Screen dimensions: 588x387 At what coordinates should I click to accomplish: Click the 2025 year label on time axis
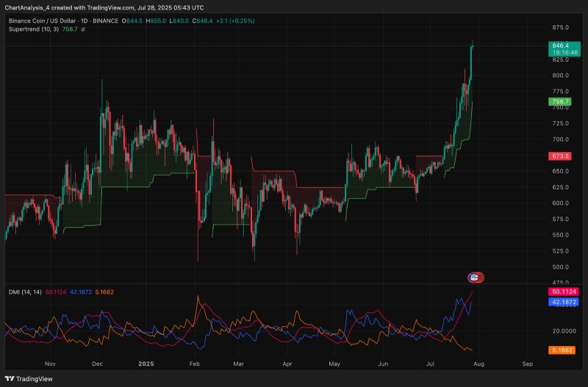click(x=146, y=364)
